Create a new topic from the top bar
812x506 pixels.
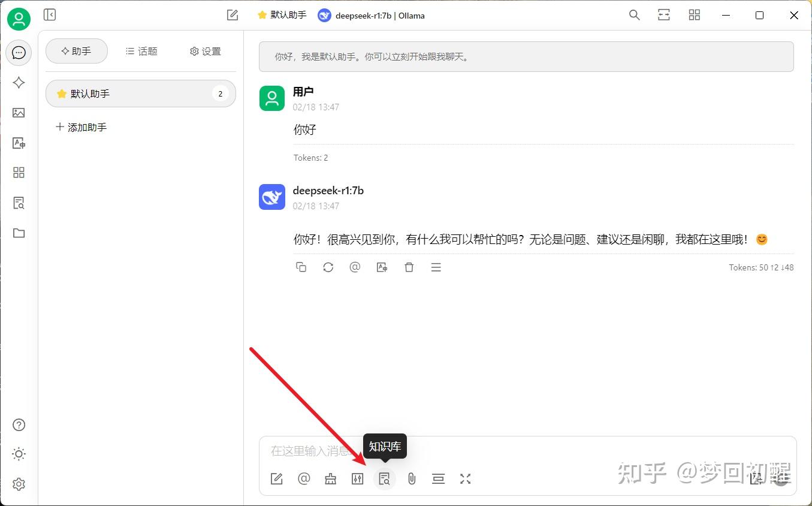click(233, 15)
